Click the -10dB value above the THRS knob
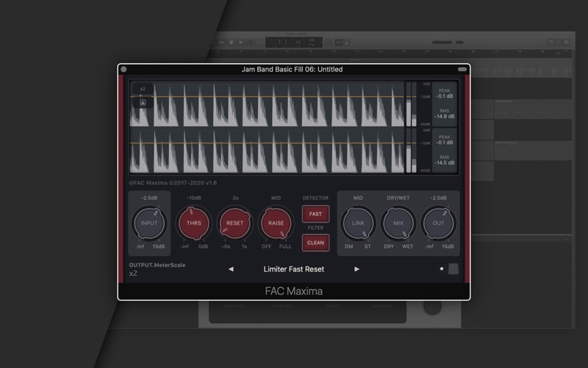 point(194,198)
